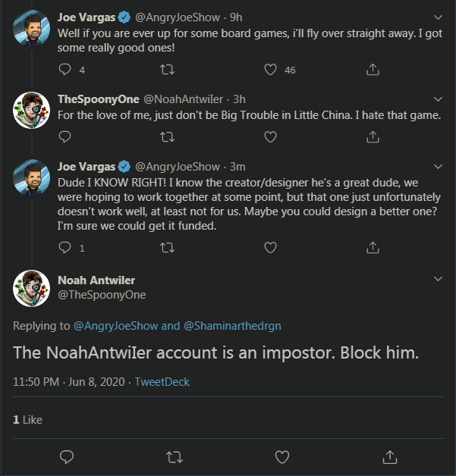Retweet Joe Vargas's board games tweet
456x476 pixels.
[168, 70]
